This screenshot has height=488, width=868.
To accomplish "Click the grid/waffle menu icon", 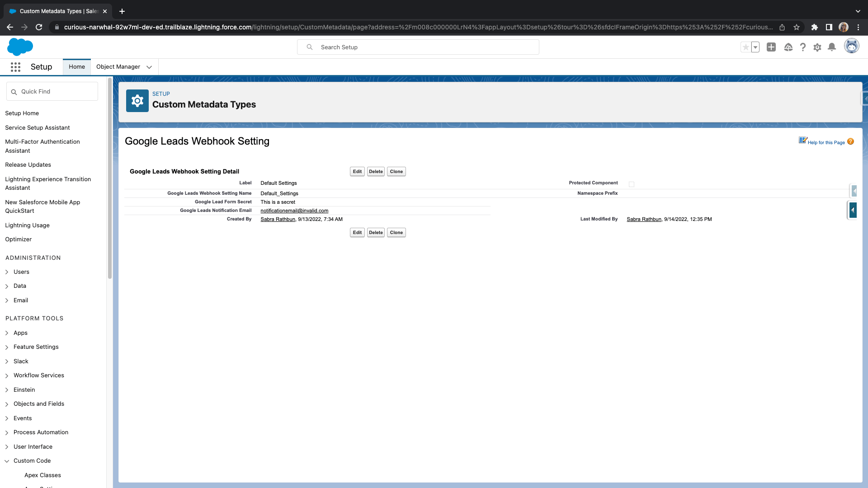I will pyautogui.click(x=15, y=67).
